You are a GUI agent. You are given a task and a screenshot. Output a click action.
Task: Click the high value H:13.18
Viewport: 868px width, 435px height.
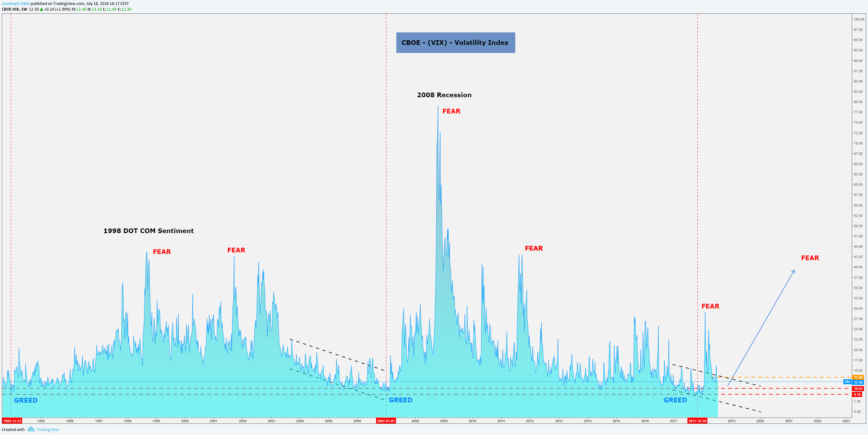click(x=95, y=9)
